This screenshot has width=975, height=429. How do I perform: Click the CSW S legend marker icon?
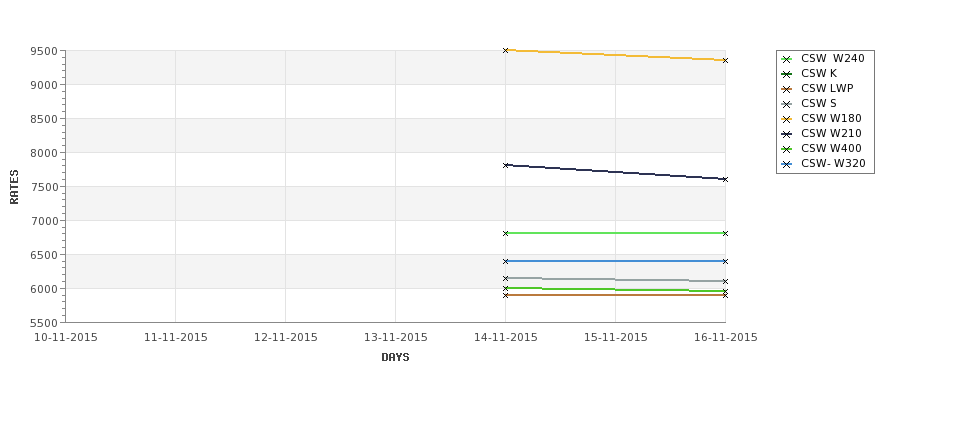[x=787, y=104]
